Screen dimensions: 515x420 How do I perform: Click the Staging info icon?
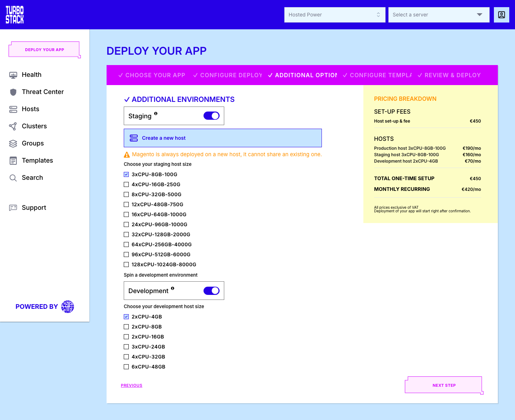pos(156,113)
